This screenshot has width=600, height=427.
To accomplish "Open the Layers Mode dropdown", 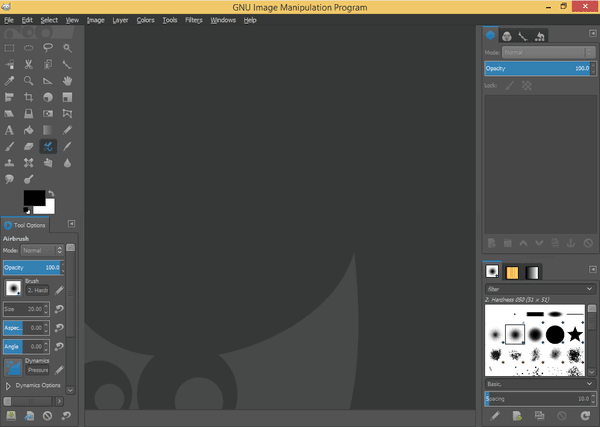I will pos(549,52).
